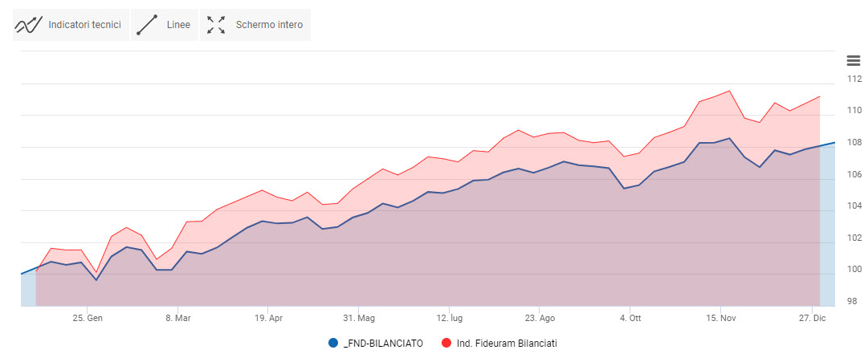868x358 pixels.
Task: Click the 4. Ott date axis label
Action: (630, 317)
